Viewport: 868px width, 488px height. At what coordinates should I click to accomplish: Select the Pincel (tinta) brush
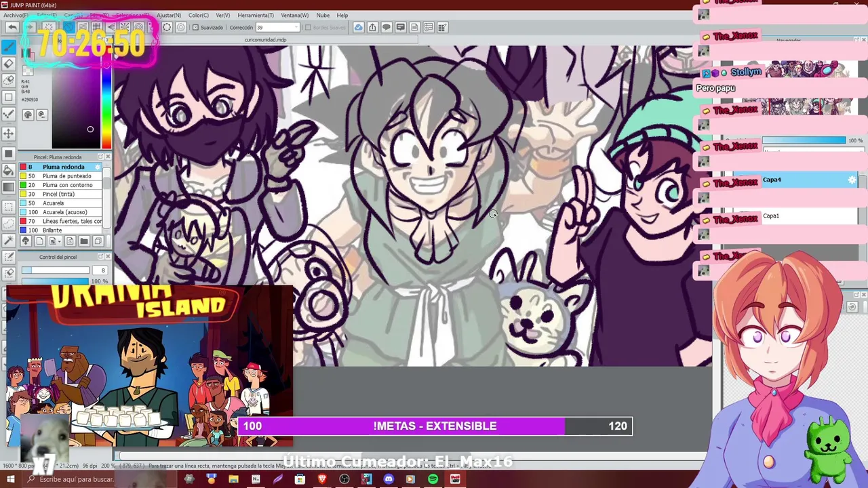60,194
